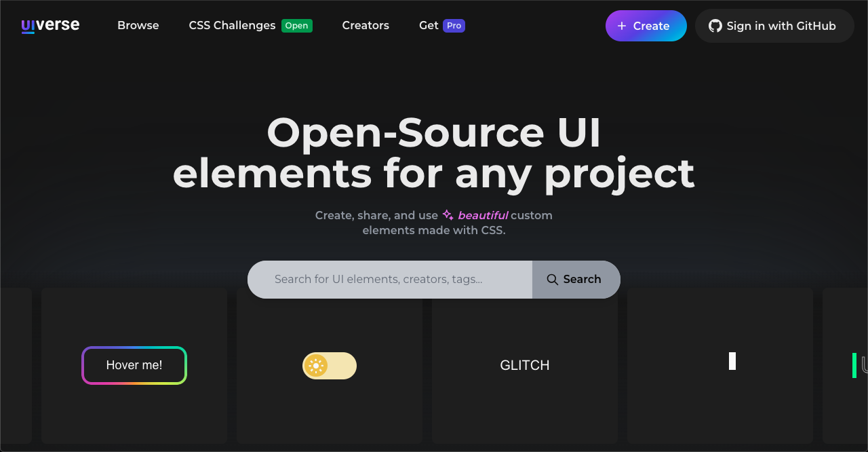Go to Creators page

click(x=366, y=26)
